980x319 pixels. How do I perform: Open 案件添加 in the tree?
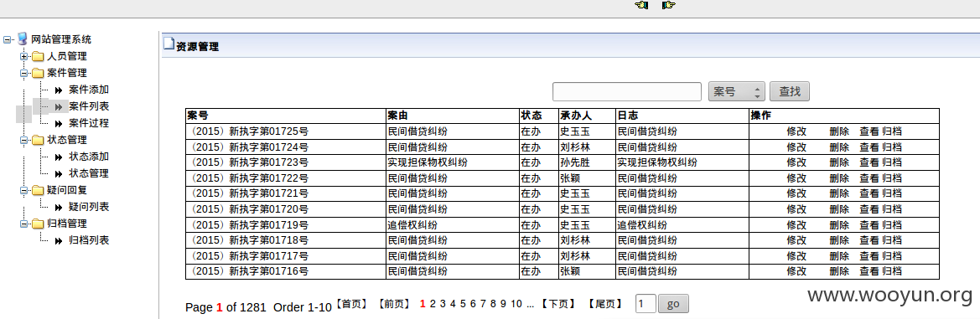point(89,90)
